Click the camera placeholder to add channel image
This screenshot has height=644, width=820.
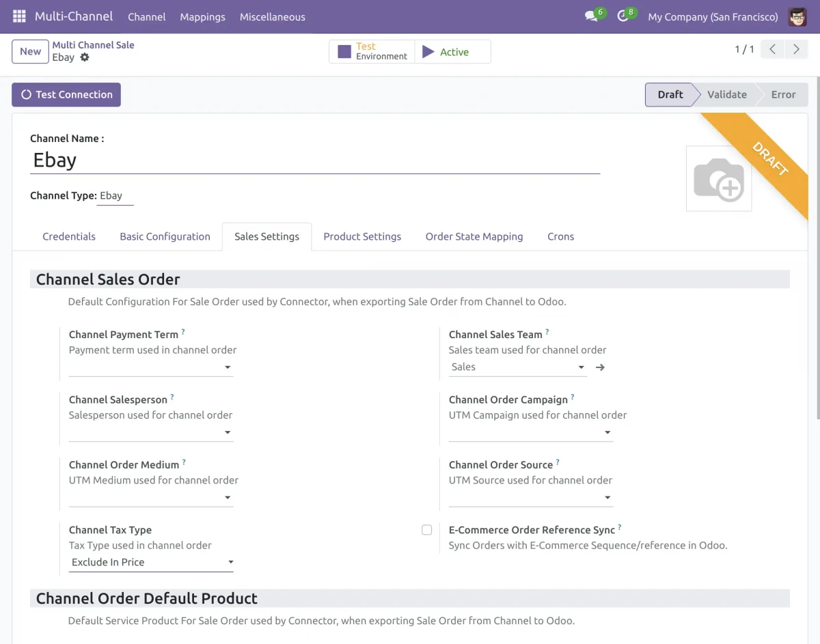718,178
